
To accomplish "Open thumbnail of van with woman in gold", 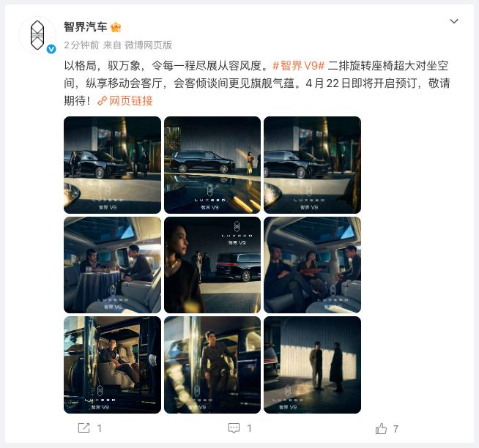I will (x=212, y=165).
